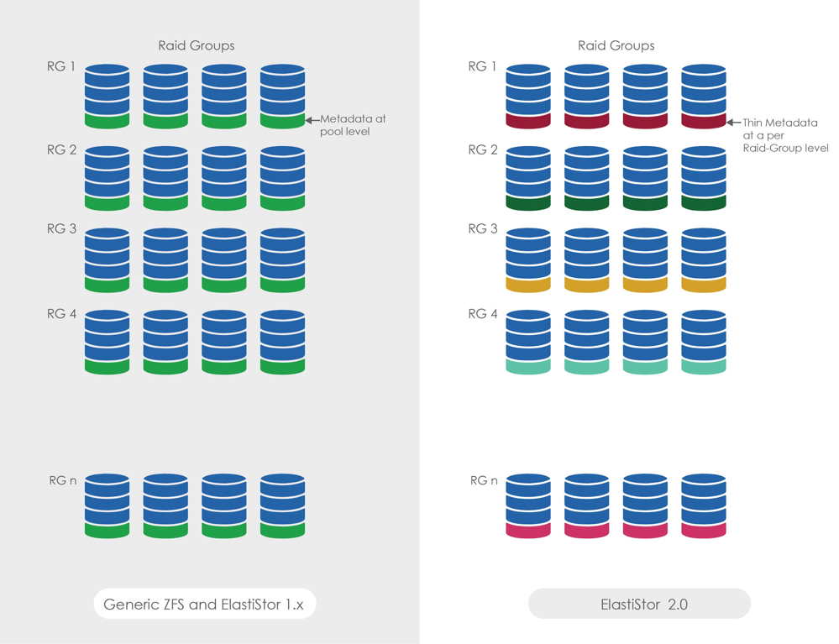Select last disk stack in ElastiStor 2.0 RG 3
The width and height of the screenshot is (839, 644).
(x=703, y=259)
